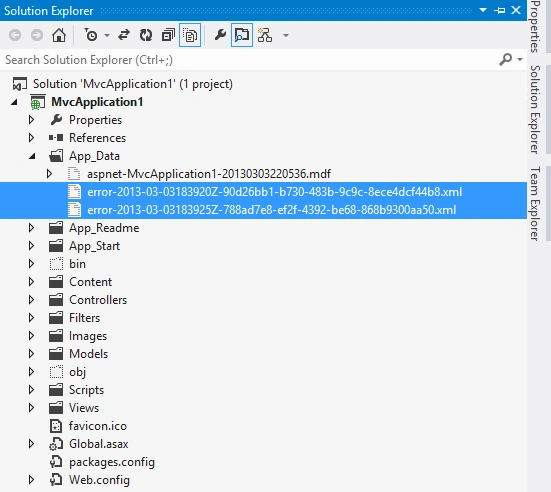The height and width of the screenshot is (492, 551).
Task: Go to Home view in Solution Explorer
Action: 59,35
